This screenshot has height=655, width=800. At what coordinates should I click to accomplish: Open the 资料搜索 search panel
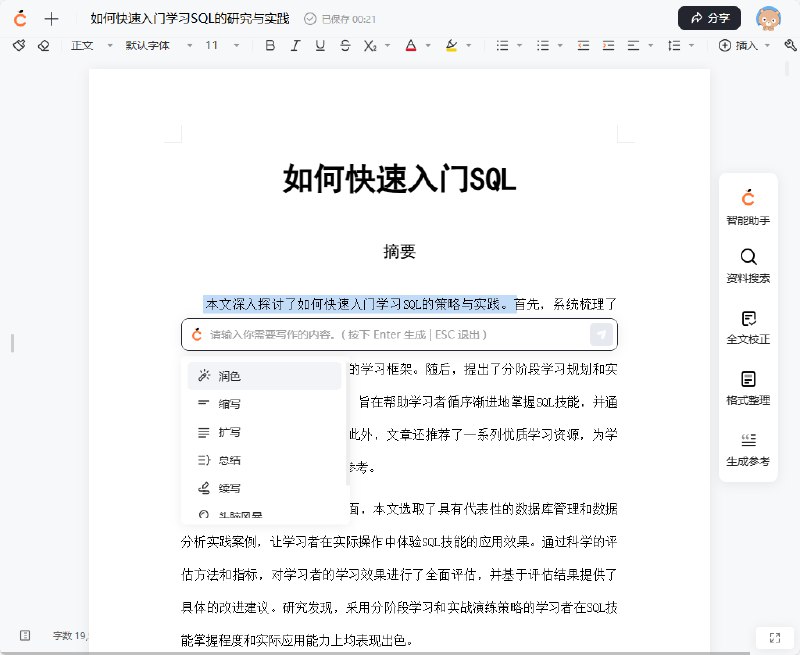[748, 265]
